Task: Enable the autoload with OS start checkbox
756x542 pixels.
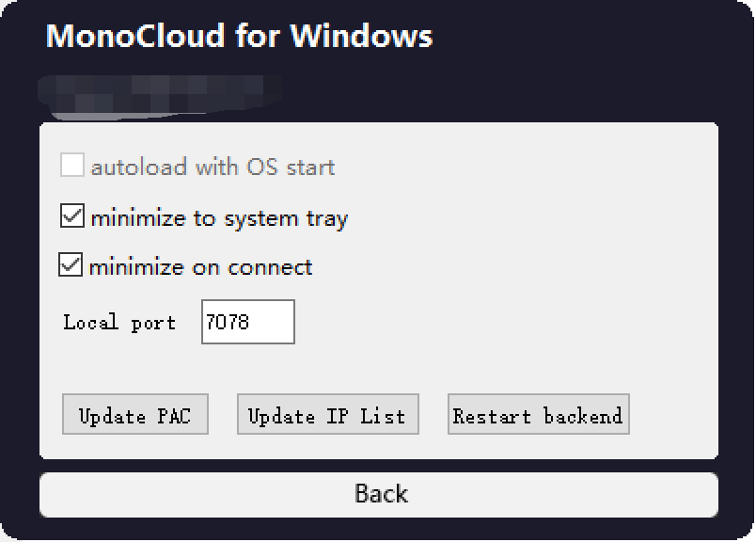Action: pos(71,166)
